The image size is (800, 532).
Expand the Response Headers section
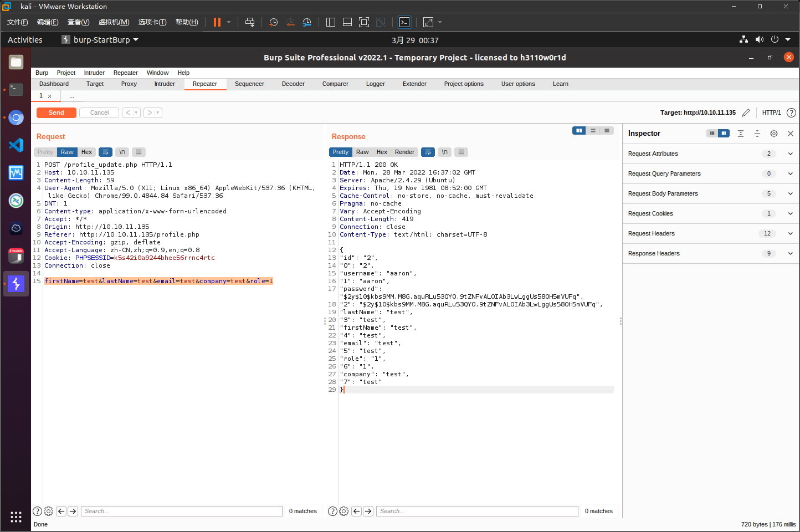click(790, 253)
